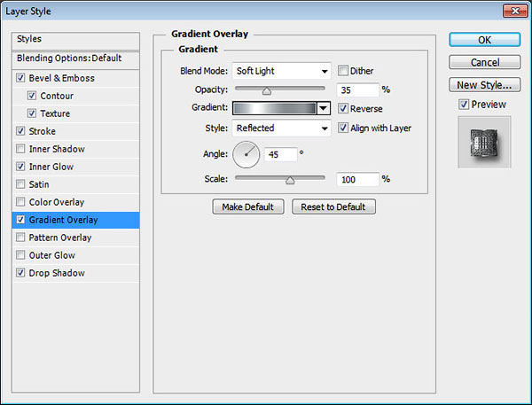Viewport: 532px width, 405px height.
Task: Open the Satin settings row
Action: point(75,184)
